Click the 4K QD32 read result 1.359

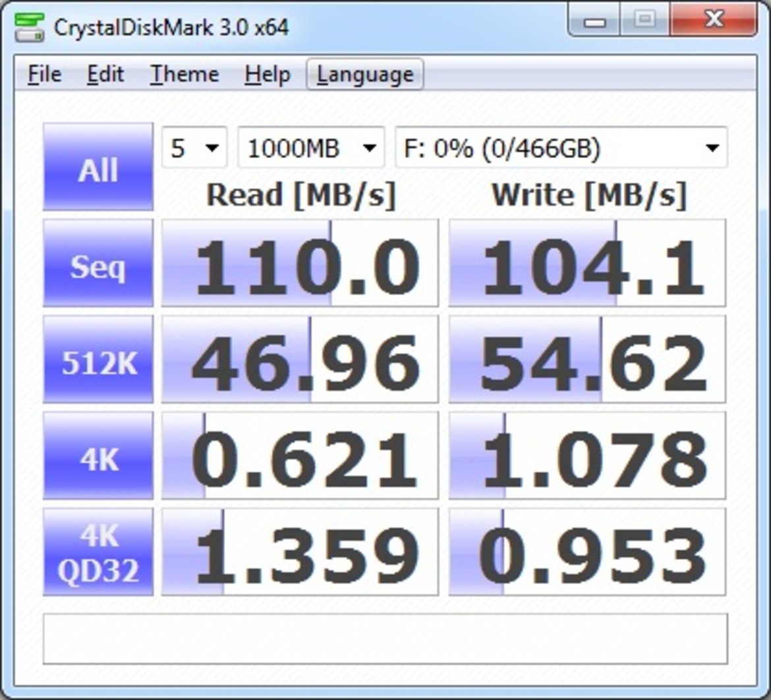pos(300,552)
